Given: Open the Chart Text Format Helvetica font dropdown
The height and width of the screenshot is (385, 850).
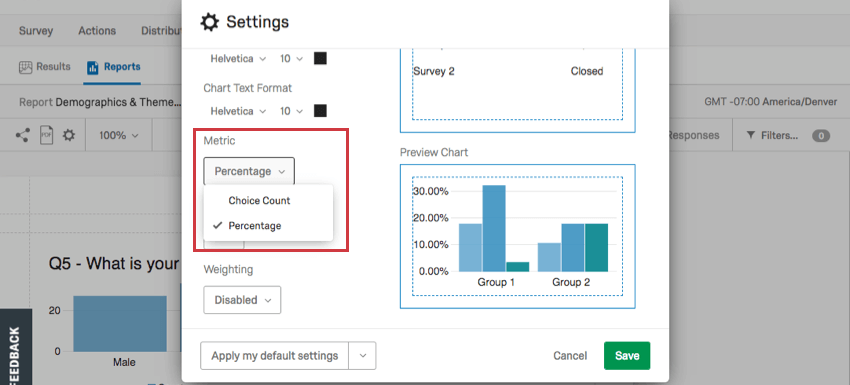Looking at the screenshot, I should click(238, 111).
